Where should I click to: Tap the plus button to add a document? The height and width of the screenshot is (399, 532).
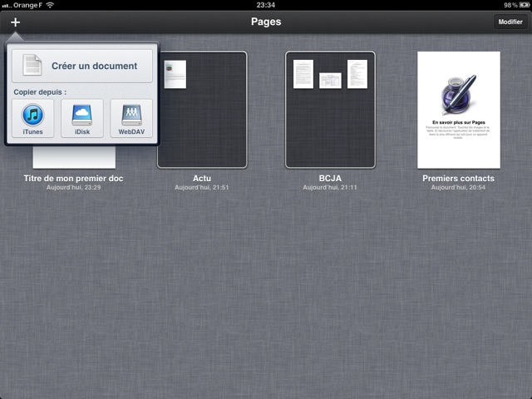[x=15, y=22]
